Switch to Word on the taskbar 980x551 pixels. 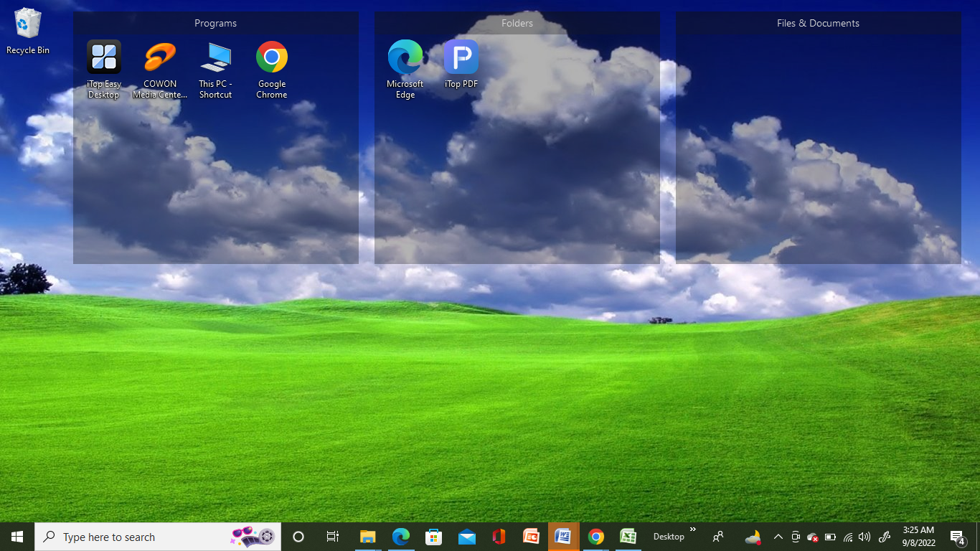coord(564,537)
